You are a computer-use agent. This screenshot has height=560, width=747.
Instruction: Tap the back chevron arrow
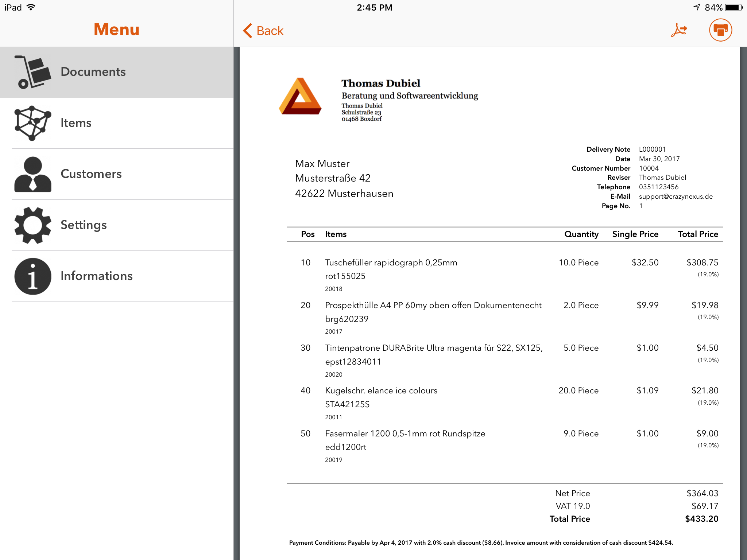(x=248, y=31)
